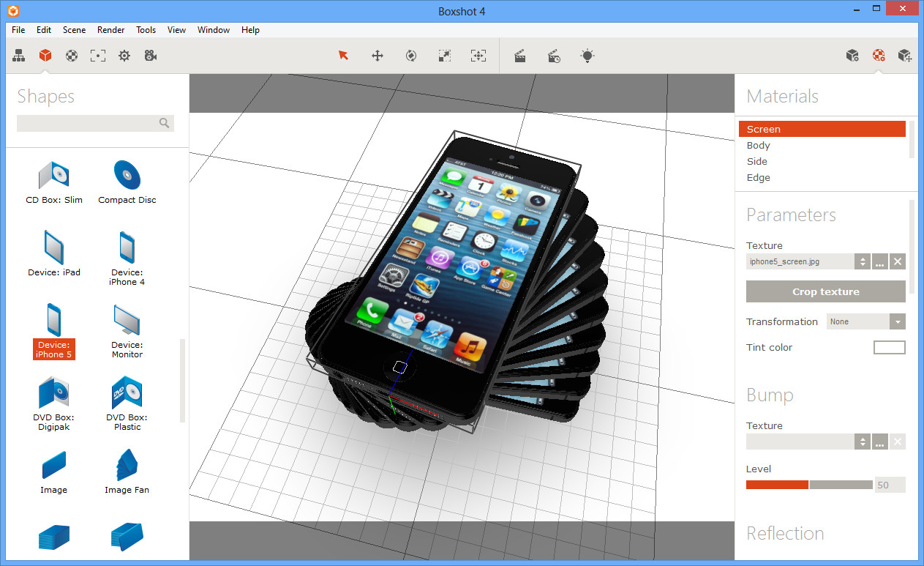Click the Materials list scrollbar
Image resolution: width=924 pixels, height=566 pixels.
pyautogui.click(x=912, y=139)
